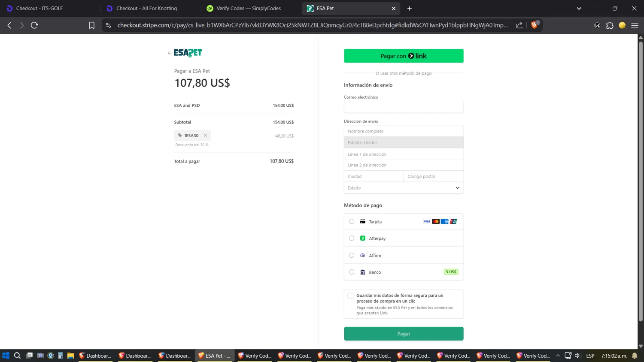The image size is (644, 362).
Task: Open the Estados Unidos country selector
Action: tap(404, 142)
